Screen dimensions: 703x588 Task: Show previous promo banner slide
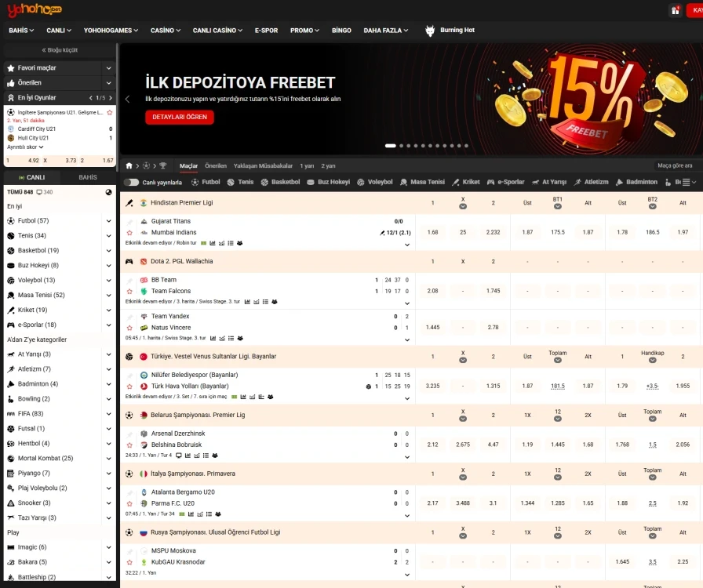[127, 99]
